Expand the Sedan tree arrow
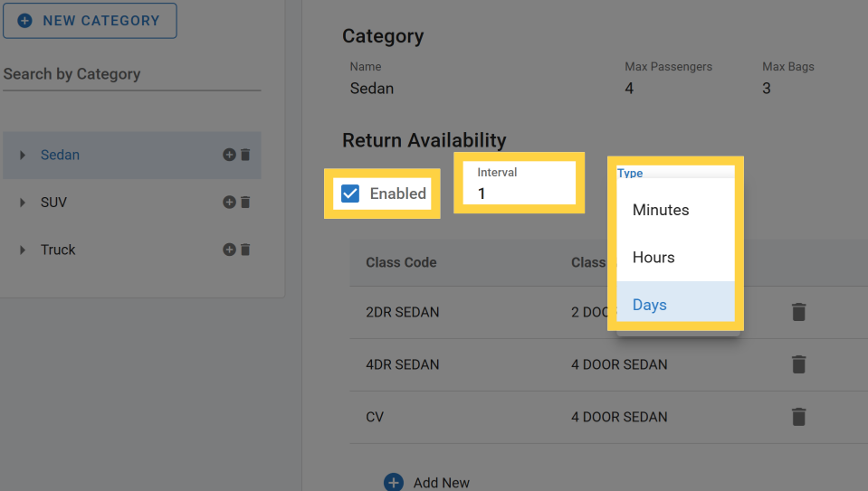 (23, 156)
